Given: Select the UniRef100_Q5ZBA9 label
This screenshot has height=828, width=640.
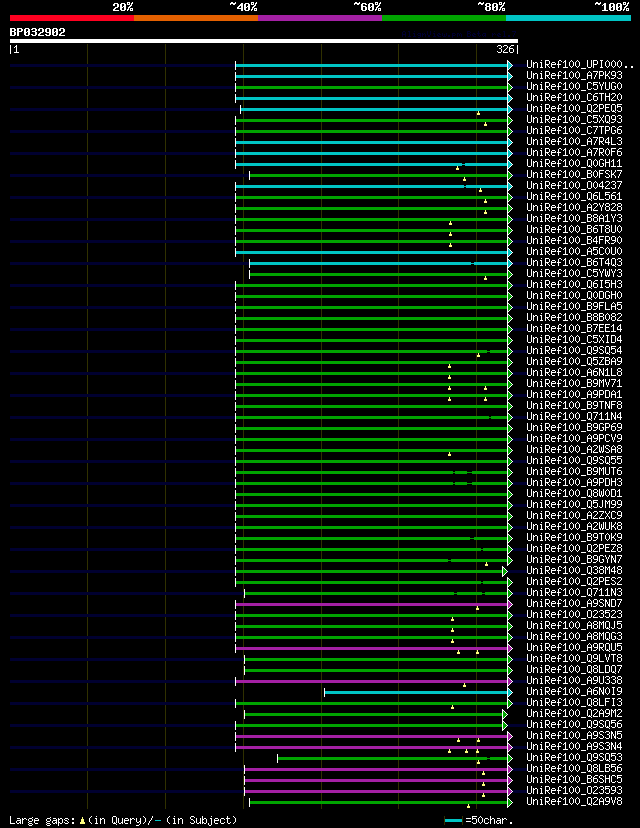Looking at the screenshot, I should point(575,361).
